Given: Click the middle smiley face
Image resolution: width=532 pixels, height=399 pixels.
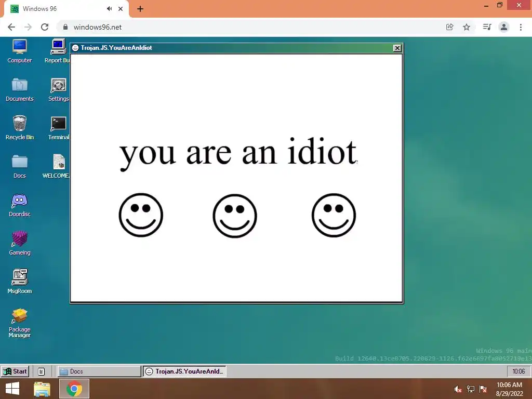Looking at the screenshot, I should pos(235,216).
